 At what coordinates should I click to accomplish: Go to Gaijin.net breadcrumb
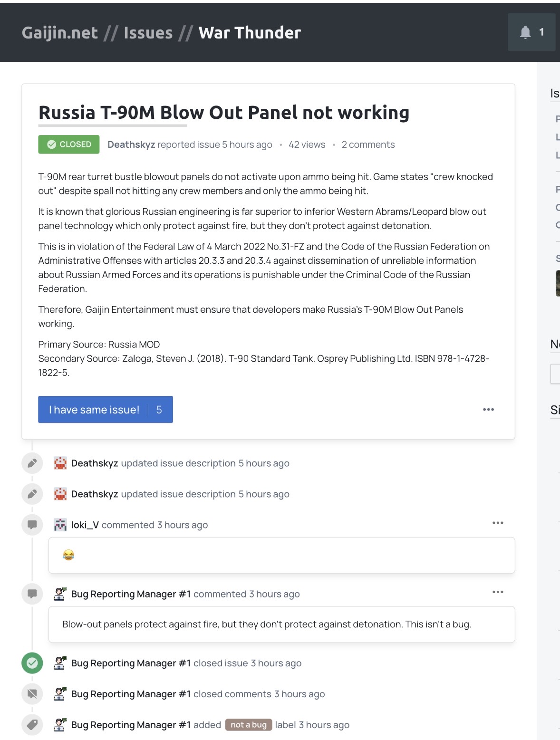pyautogui.click(x=60, y=33)
